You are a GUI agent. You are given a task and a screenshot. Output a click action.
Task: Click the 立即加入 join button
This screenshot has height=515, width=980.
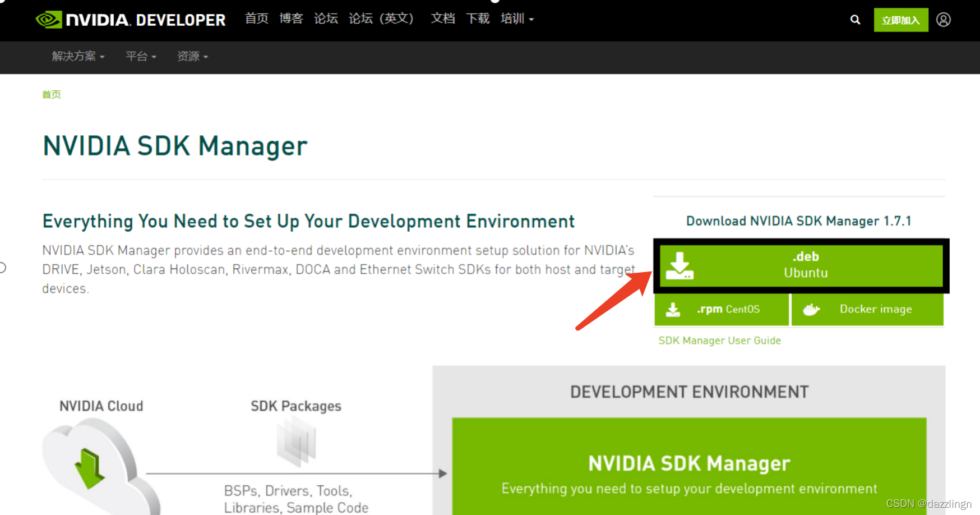pos(901,20)
